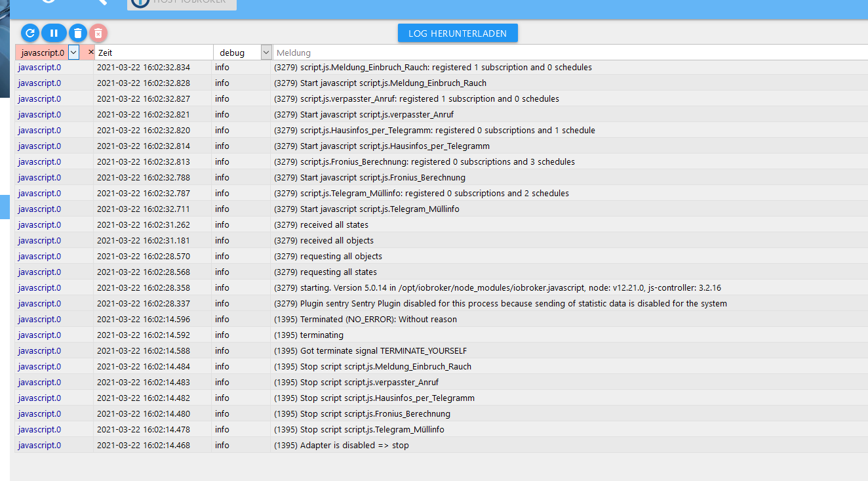868x481 pixels.
Task: Click timestamp 2021-03-22 16:02:28.358
Action: click(144, 288)
